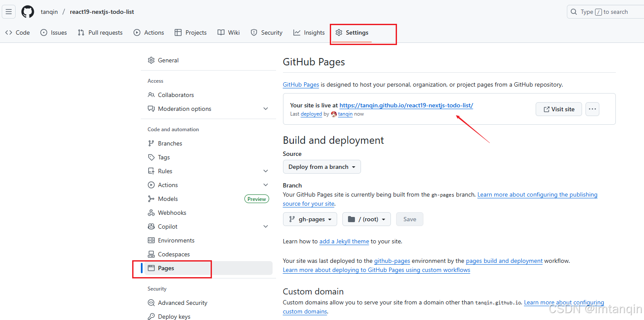
Task: Go to the Wiki tab
Action: (229, 32)
